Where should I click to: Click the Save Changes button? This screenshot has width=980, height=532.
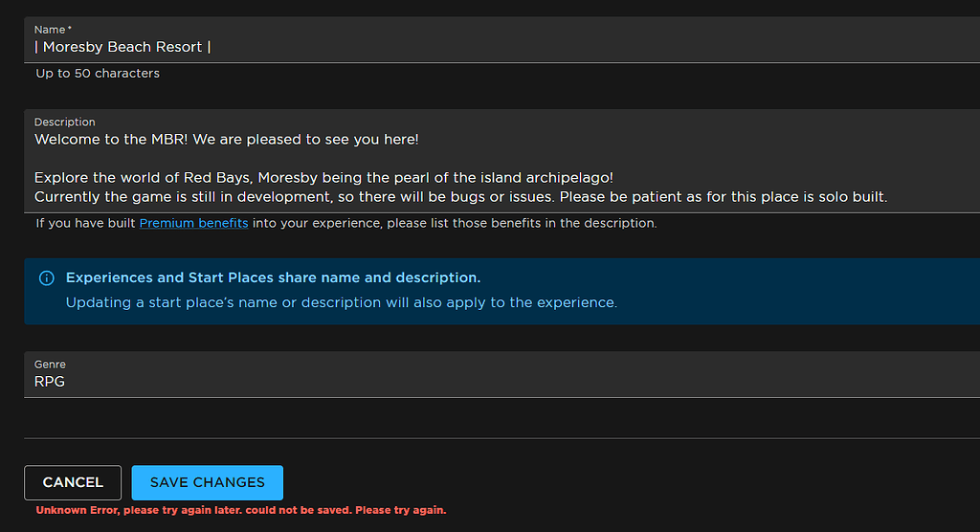click(208, 482)
